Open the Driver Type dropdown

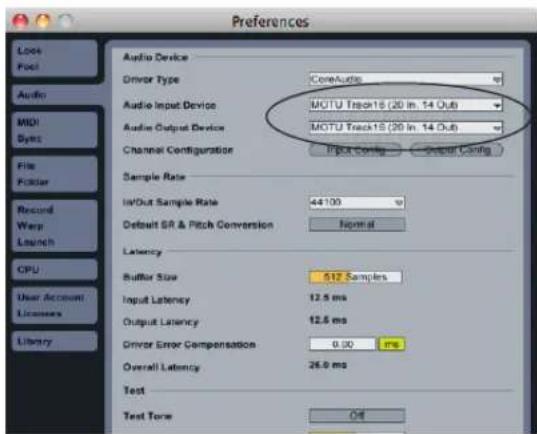tap(405, 79)
